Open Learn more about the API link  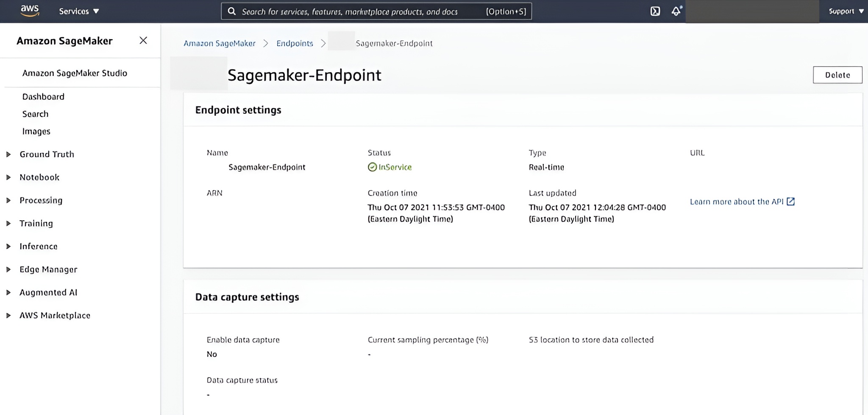point(737,202)
